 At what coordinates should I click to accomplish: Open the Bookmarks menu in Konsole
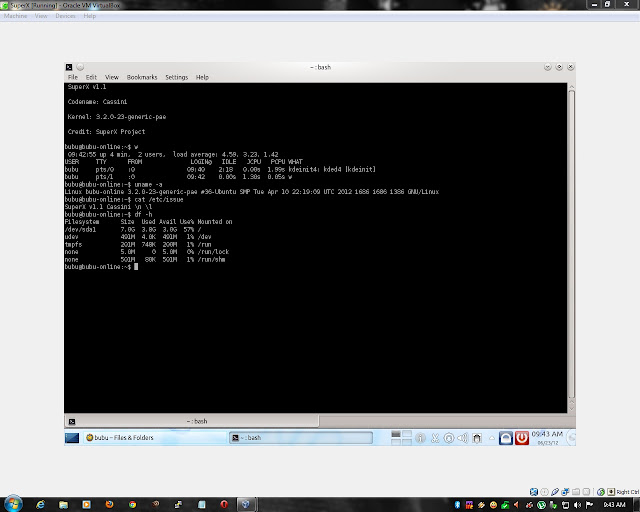pyautogui.click(x=142, y=77)
